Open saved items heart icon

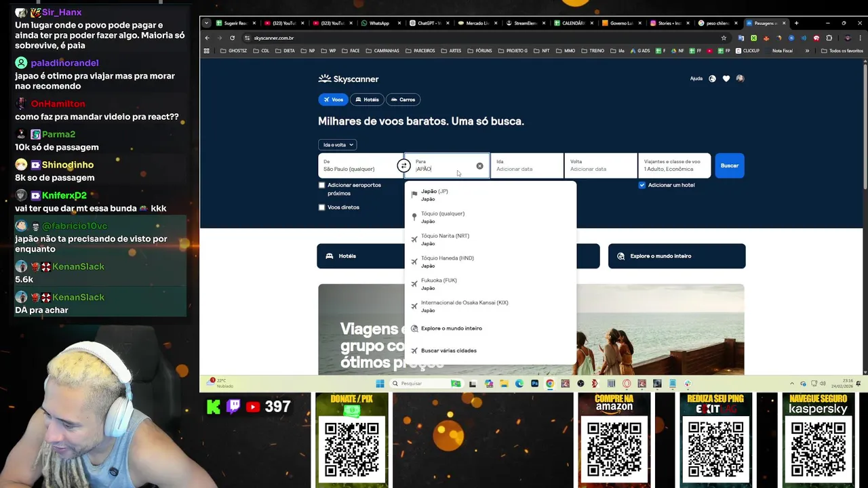[x=726, y=79]
